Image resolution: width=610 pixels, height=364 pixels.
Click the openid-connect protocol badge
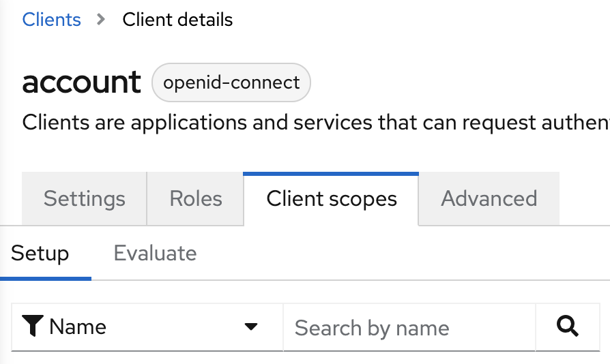click(231, 82)
